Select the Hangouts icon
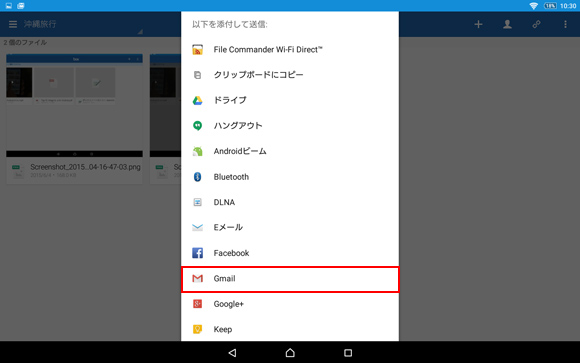Screen dimensions: 580x363 [198, 126]
